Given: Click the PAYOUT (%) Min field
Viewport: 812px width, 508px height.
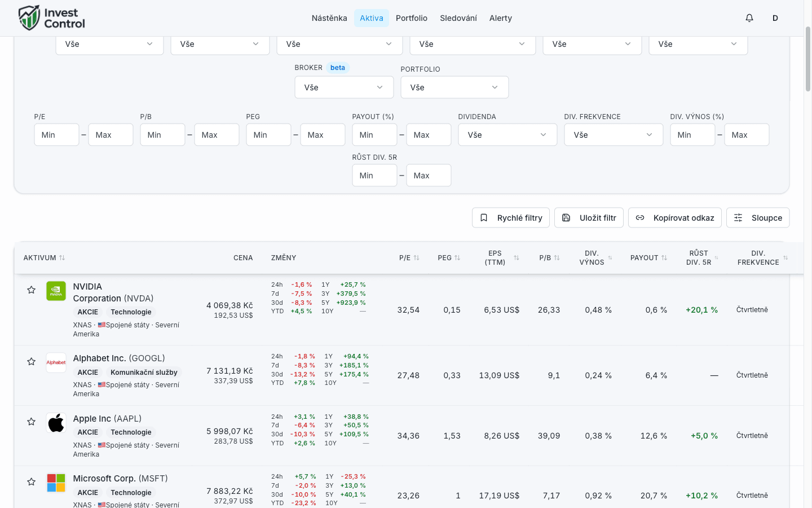Looking at the screenshot, I should click(x=374, y=135).
